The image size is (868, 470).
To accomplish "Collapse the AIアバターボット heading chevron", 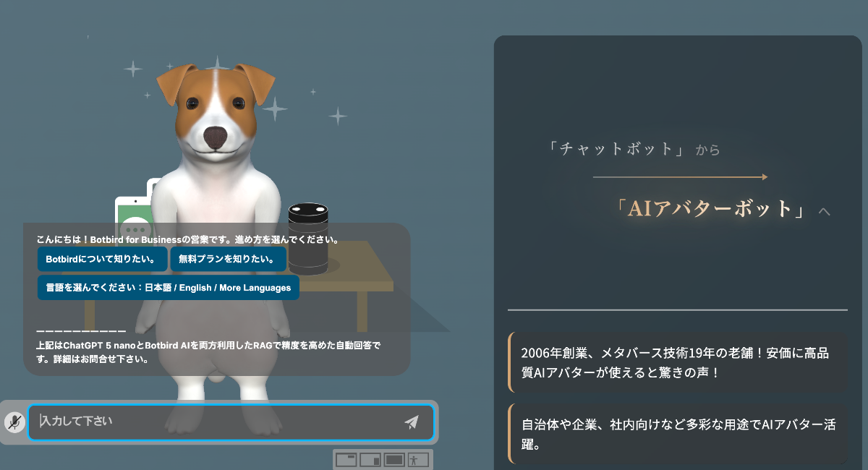I will click(x=824, y=210).
